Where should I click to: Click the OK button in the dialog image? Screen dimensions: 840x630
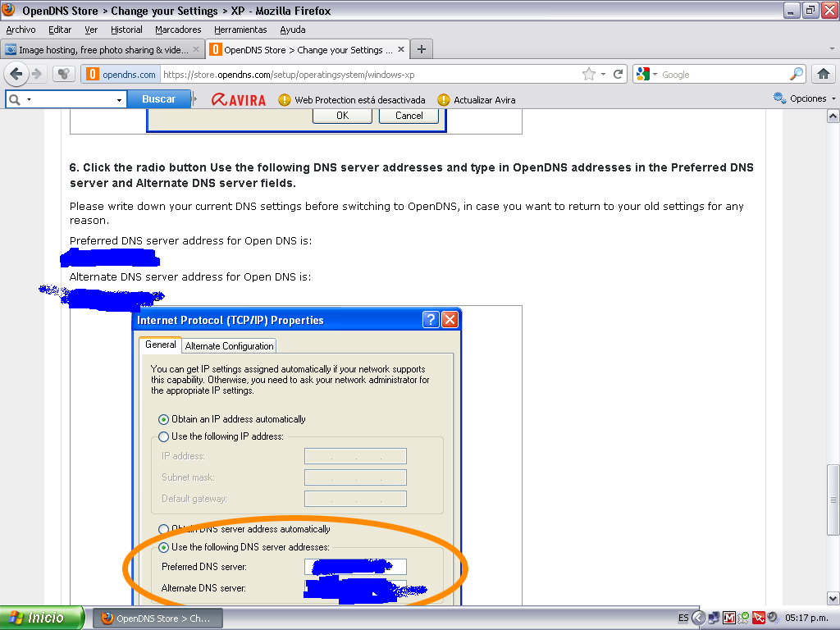click(x=342, y=115)
